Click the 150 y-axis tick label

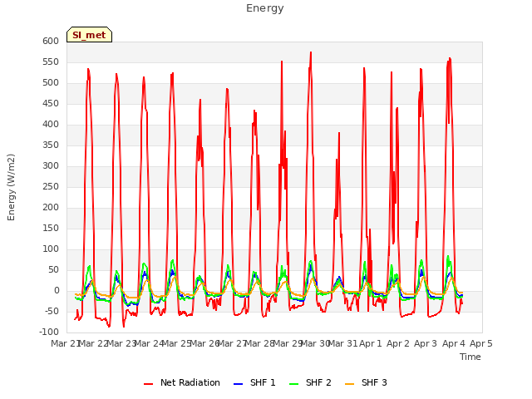[51, 228]
